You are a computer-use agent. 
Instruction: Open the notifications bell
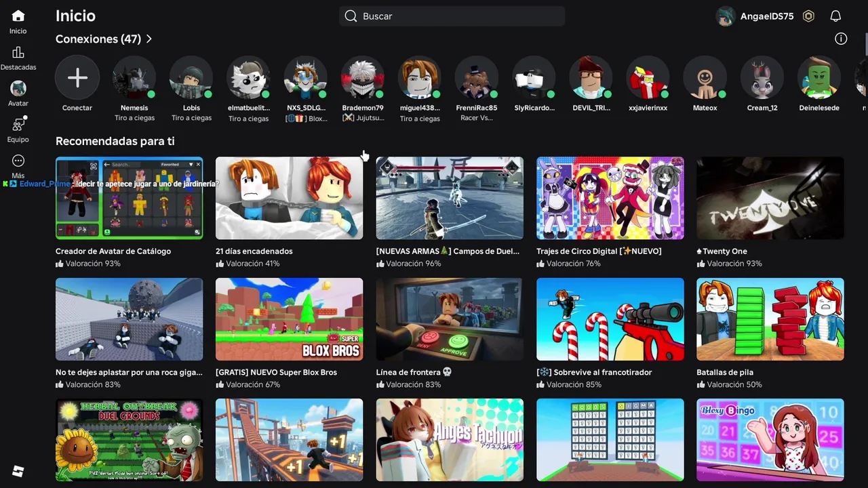836,16
